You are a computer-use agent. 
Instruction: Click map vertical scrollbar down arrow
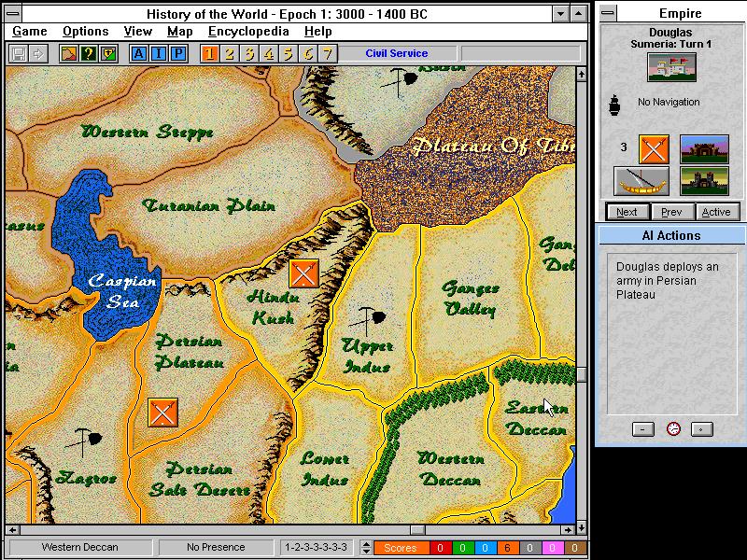point(581,528)
